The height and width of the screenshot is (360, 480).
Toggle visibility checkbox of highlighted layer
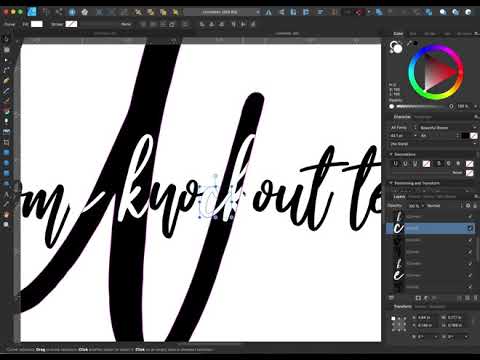(x=470, y=228)
